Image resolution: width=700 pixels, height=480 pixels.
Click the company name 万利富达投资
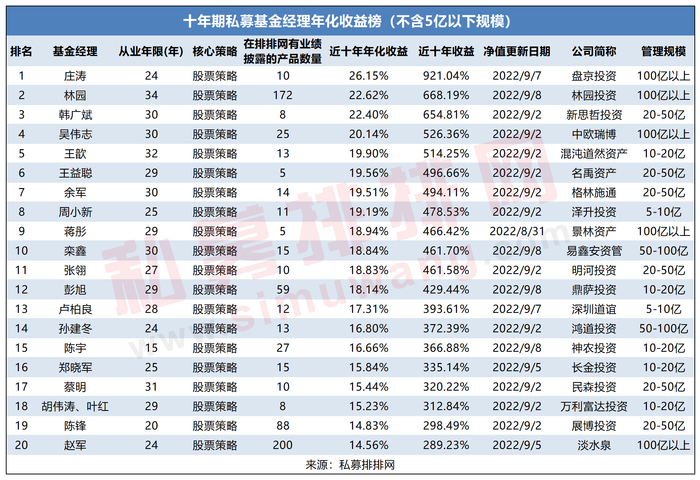(594, 406)
